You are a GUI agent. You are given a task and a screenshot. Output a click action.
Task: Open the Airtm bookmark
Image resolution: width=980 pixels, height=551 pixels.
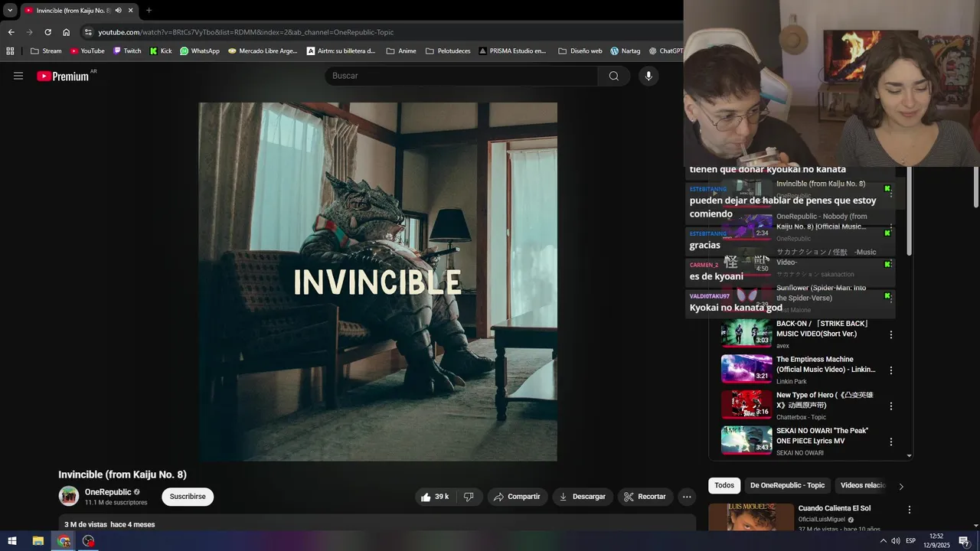pyautogui.click(x=341, y=51)
